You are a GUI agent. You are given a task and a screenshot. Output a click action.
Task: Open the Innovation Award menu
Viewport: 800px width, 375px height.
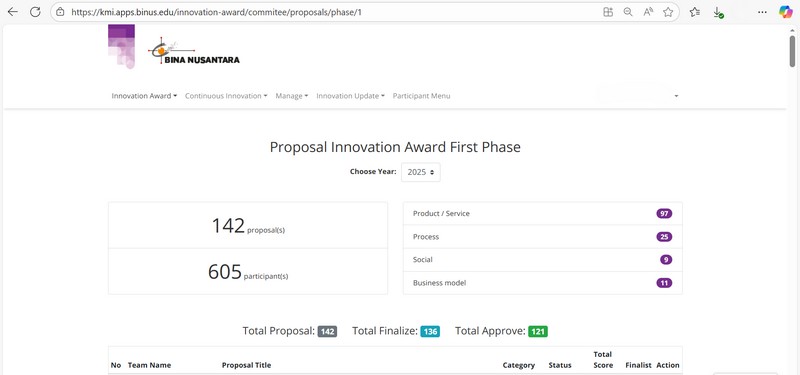(x=144, y=96)
